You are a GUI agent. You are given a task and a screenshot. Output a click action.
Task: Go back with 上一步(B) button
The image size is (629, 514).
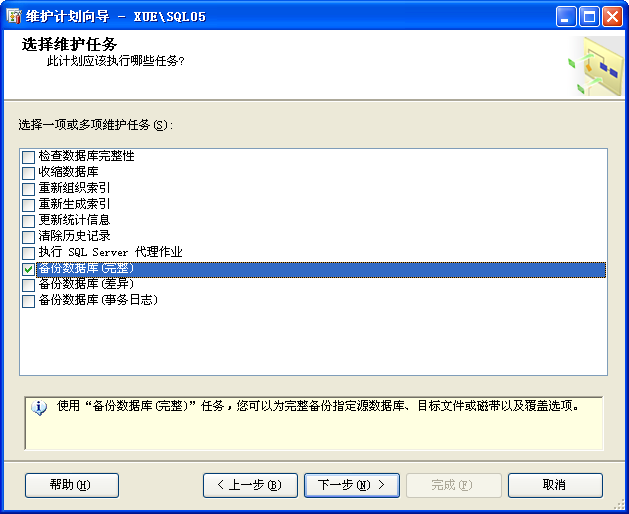pos(250,485)
